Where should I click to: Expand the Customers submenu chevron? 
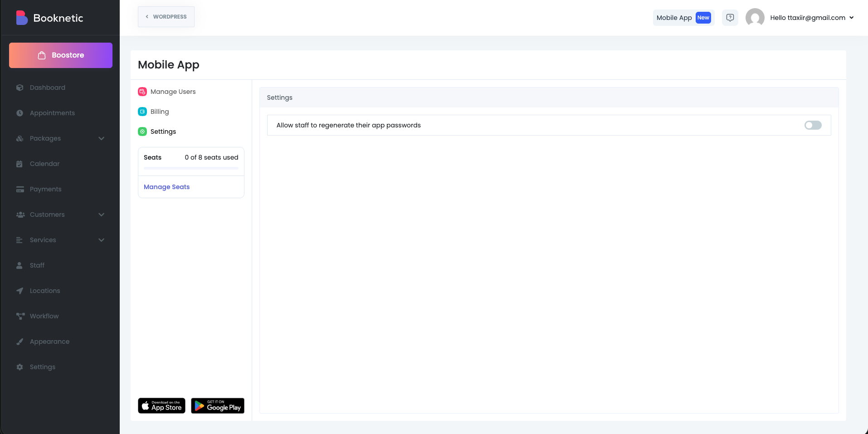point(101,215)
